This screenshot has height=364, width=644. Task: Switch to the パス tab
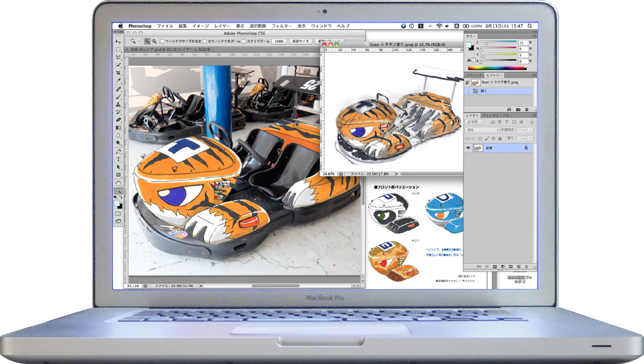tap(506, 115)
